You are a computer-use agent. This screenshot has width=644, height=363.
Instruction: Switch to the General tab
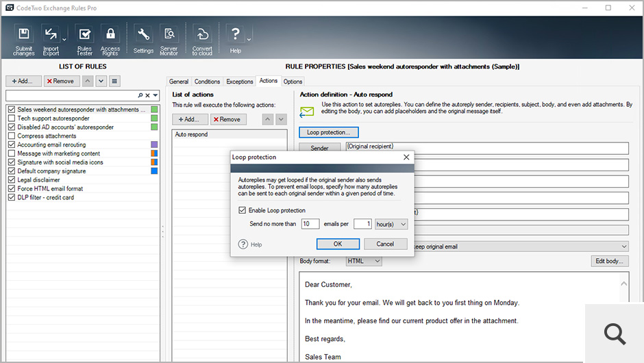click(x=179, y=82)
